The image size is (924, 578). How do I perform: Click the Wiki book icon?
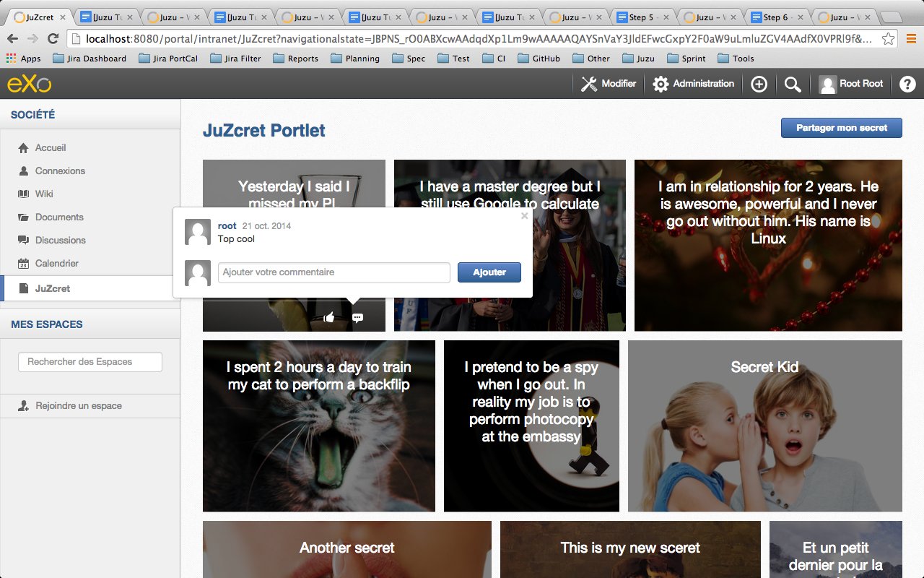coord(23,194)
